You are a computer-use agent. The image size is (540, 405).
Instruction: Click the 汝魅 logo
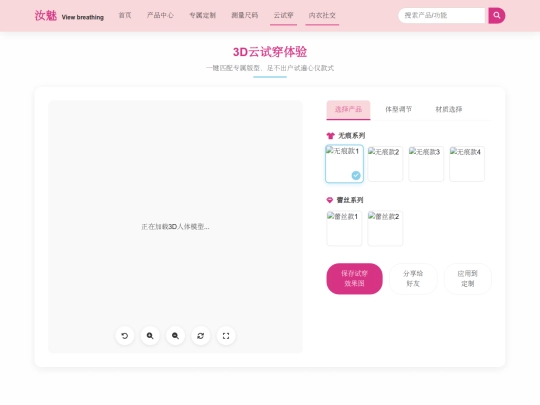(x=45, y=15)
